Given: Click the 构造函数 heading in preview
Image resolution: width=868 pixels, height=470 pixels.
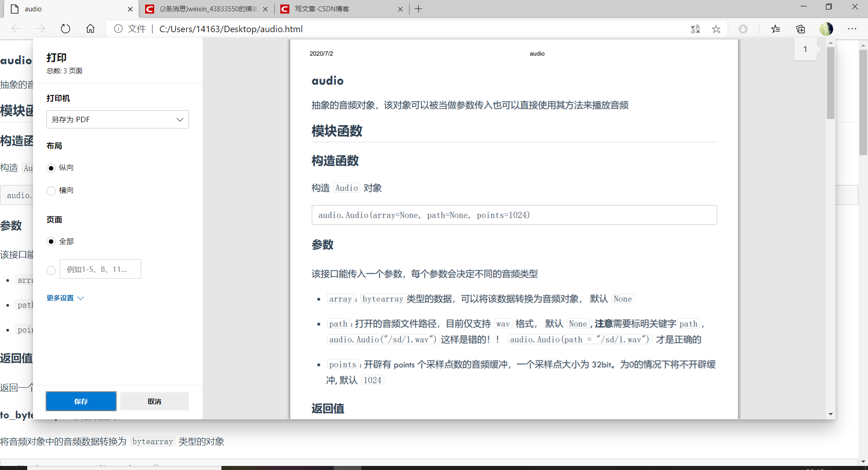Looking at the screenshot, I should click(x=335, y=161).
